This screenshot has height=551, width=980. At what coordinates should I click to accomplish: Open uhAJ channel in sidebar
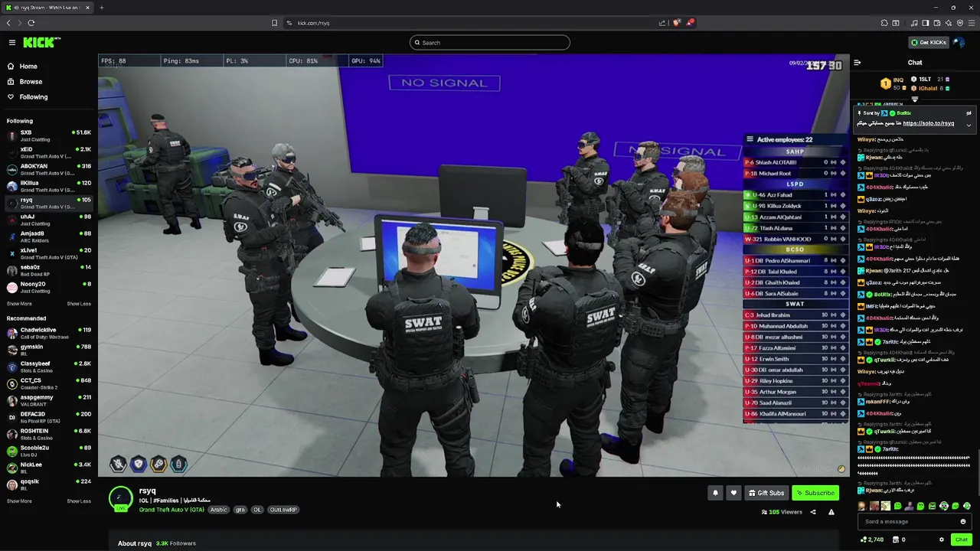coord(49,220)
